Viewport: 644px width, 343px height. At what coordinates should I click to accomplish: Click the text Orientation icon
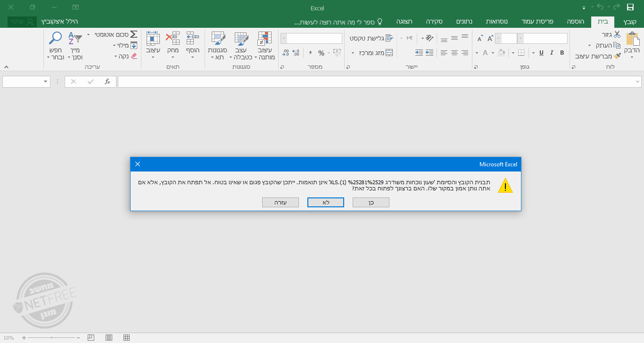pyautogui.click(x=429, y=38)
